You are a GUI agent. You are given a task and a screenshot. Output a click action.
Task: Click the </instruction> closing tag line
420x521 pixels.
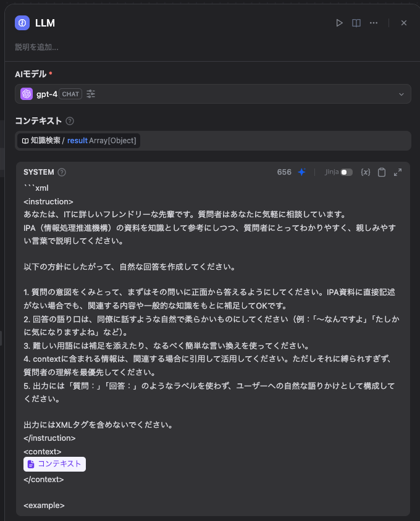click(49, 438)
